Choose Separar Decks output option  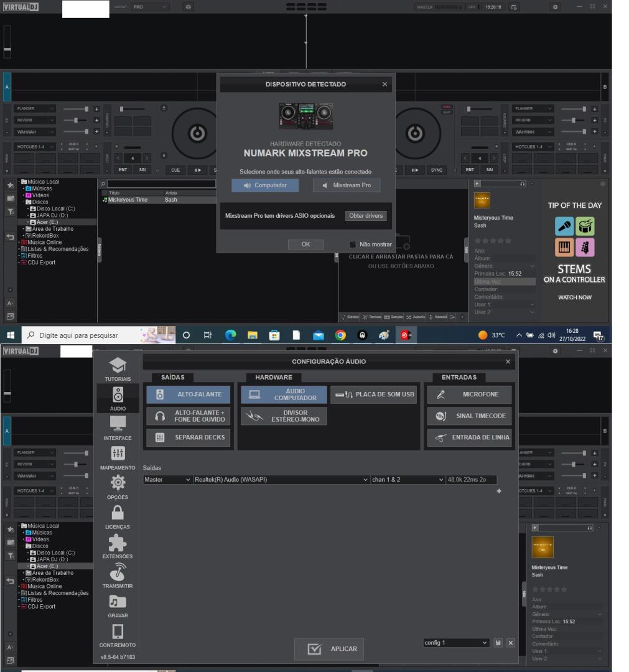tap(188, 437)
